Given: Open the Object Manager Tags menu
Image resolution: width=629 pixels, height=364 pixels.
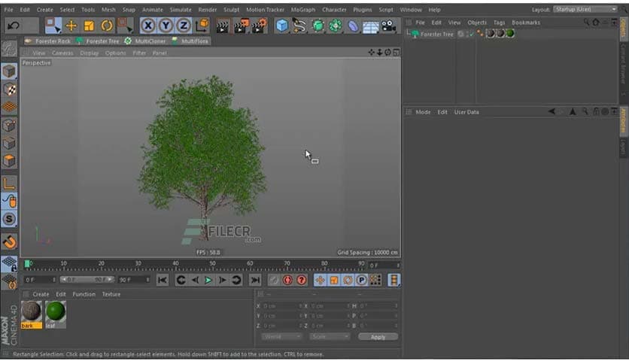Looking at the screenshot, I should point(499,23).
